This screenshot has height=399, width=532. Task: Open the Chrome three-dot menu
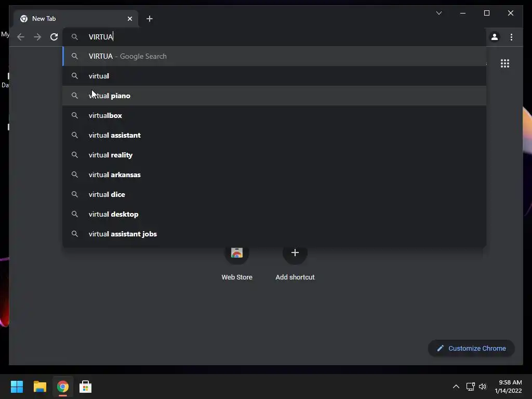click(x=511, y=37)
